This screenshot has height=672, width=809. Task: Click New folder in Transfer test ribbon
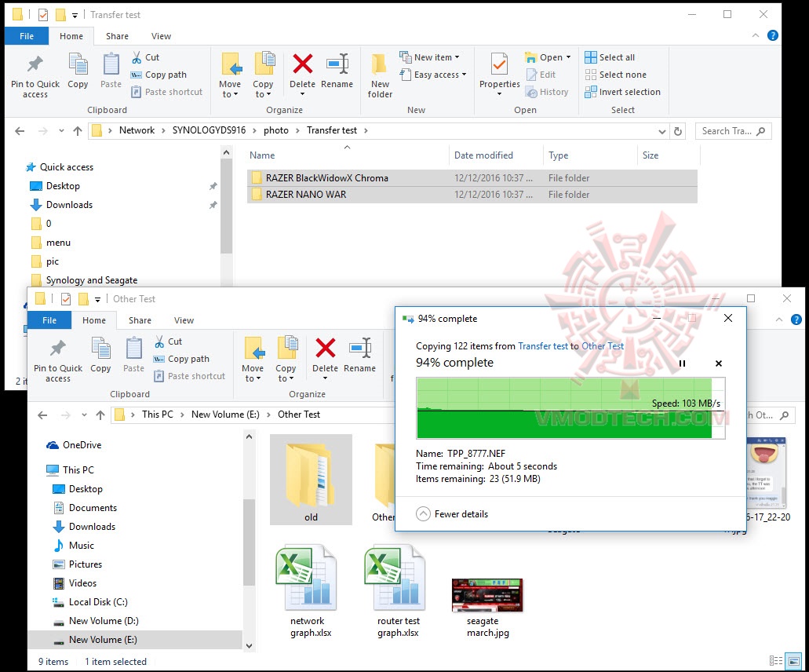pos(380,76)
